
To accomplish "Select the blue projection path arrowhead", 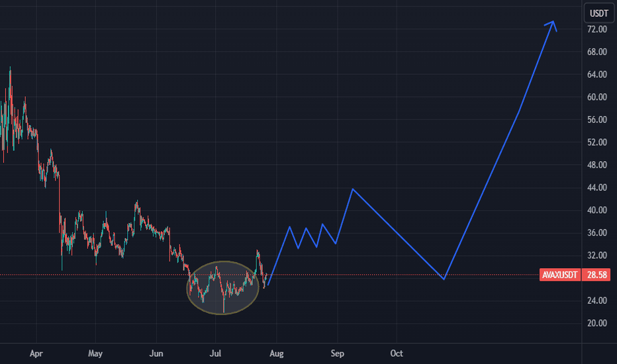I will [551, 25].
